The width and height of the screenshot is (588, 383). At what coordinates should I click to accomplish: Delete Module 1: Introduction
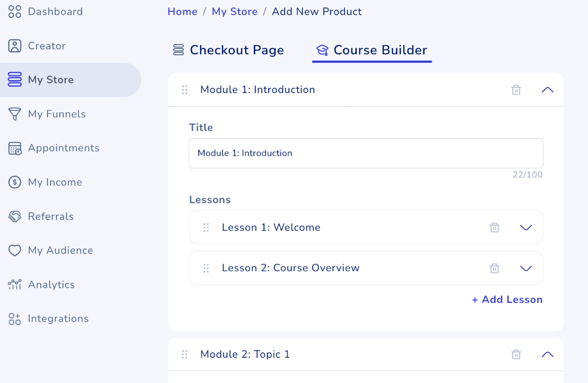(x=516, y=90)
